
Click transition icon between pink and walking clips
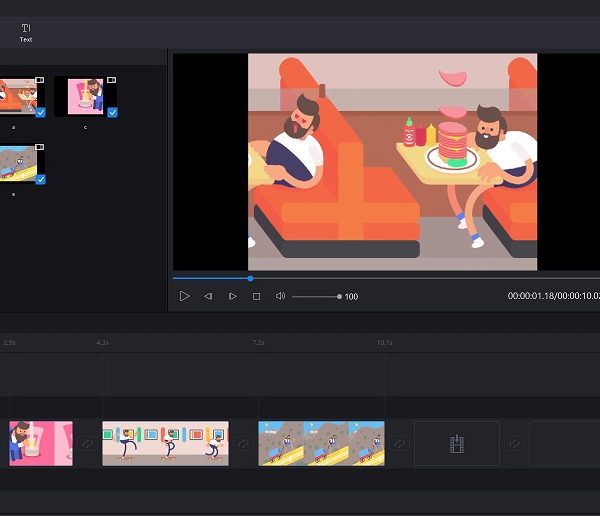coord(87,443)
